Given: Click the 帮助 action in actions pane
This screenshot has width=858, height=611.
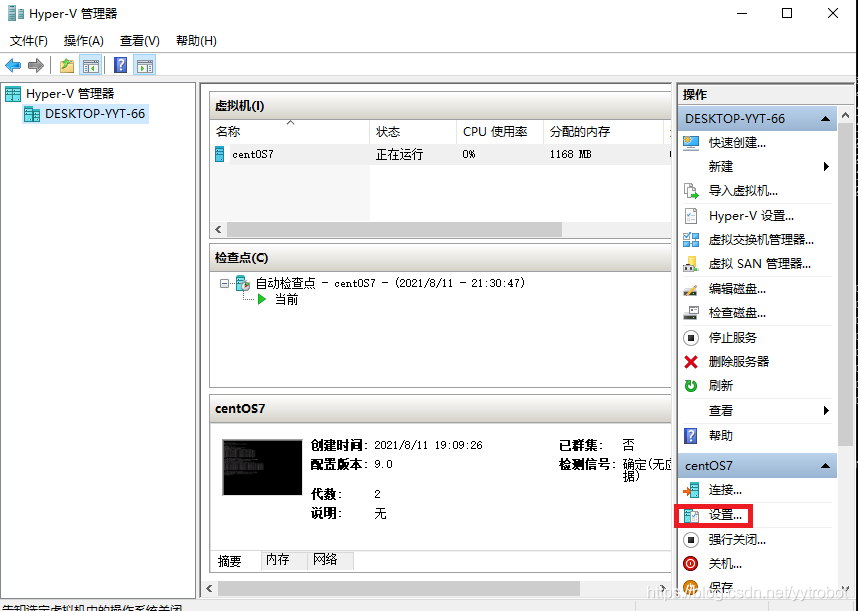Looking at the screenshot, I should (720, 435).
